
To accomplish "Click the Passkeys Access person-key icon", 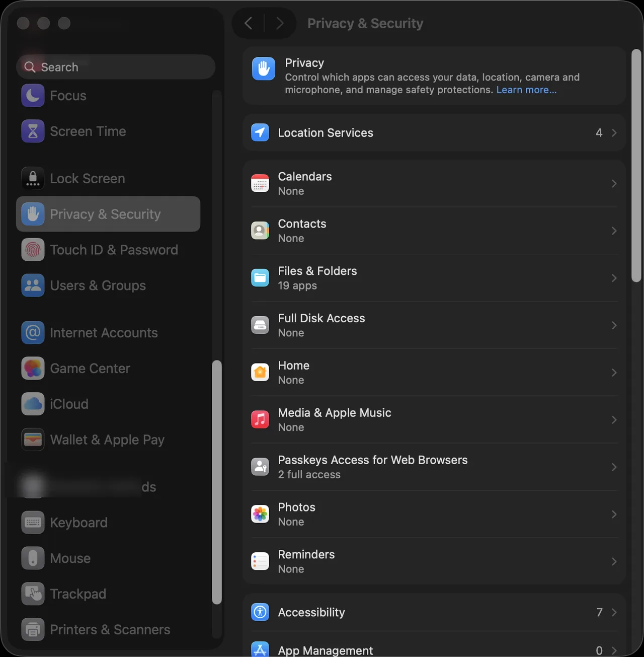I will click(x=260, y=467).
